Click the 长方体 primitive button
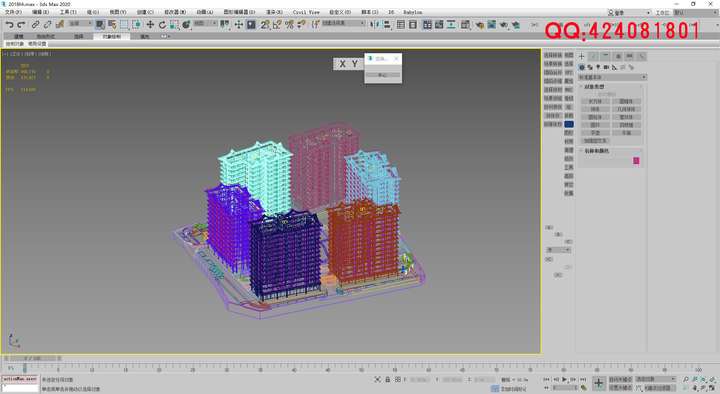 (595, 101)
